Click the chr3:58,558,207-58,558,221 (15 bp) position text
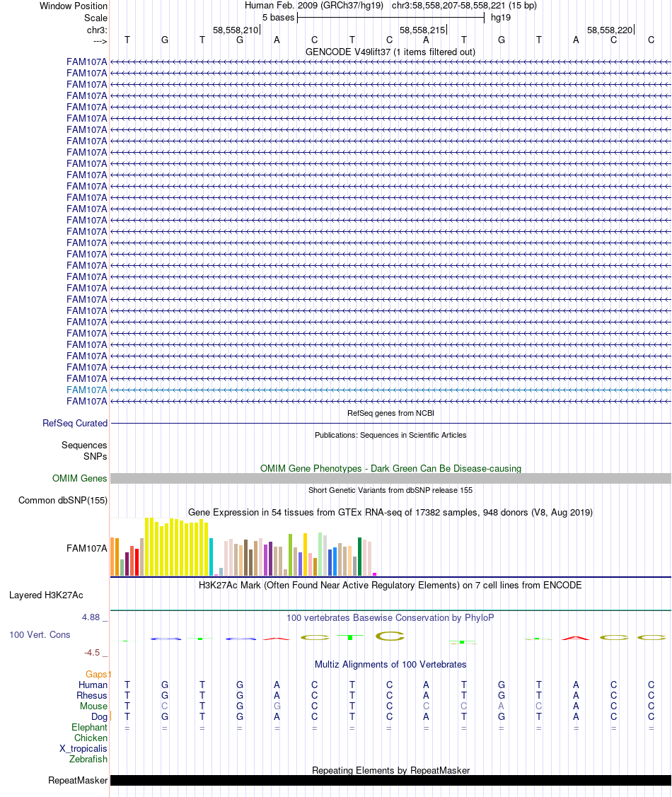 [464, 6]
